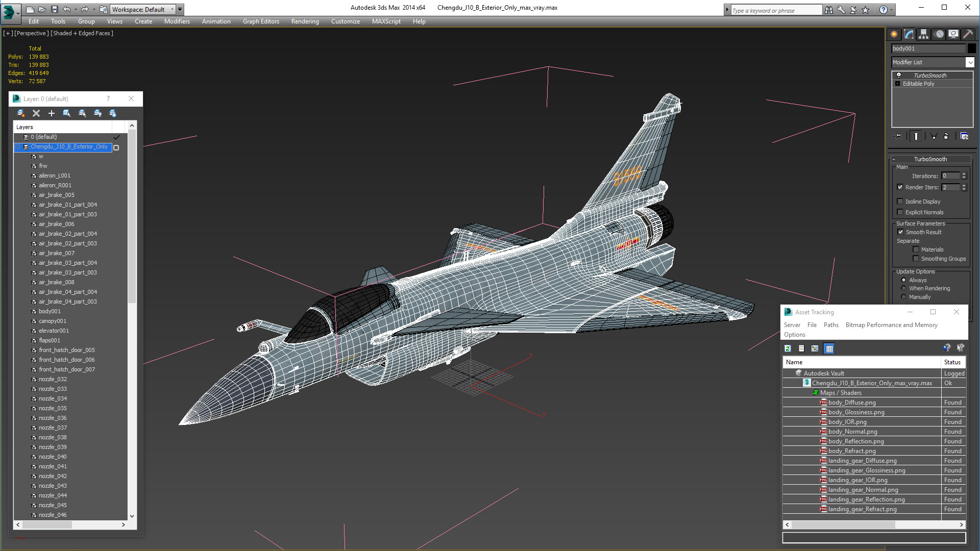980x551 pixels.
Task: Enable Separate by Materials checkbox
Action: click(916, 249)
